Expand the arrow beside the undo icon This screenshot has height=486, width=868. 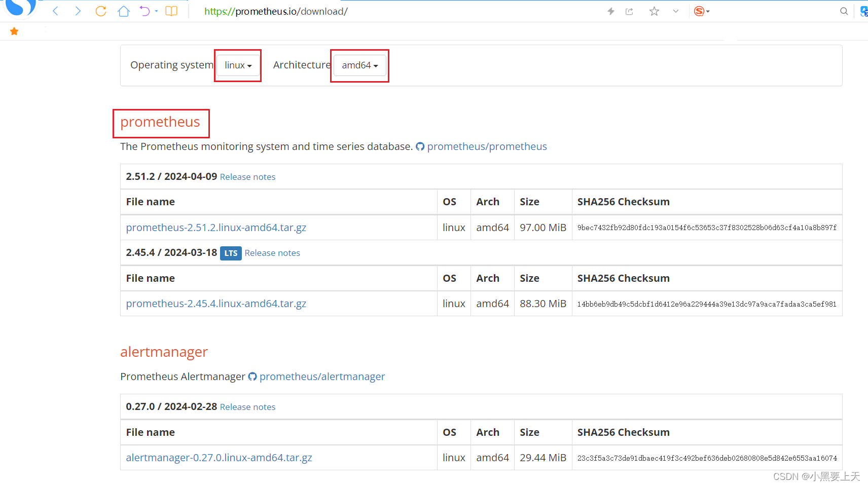(x=156, y=11)
